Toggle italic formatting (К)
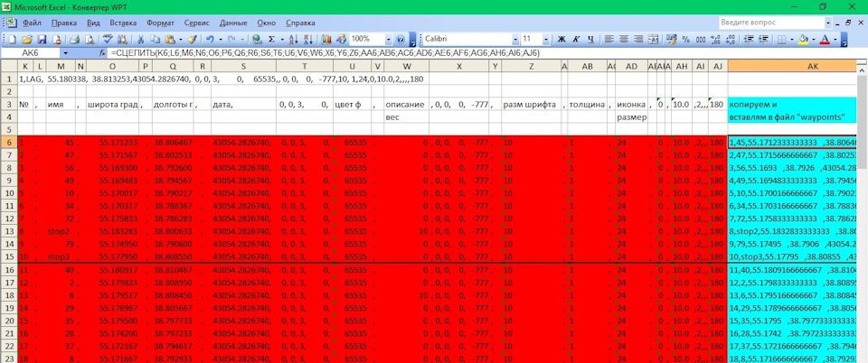 pyautogui.click(x=576, y=39)
